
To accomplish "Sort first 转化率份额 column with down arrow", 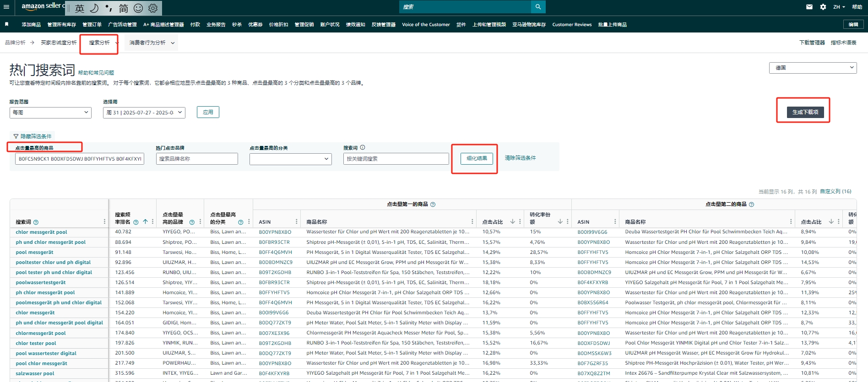I will point(560,221).
